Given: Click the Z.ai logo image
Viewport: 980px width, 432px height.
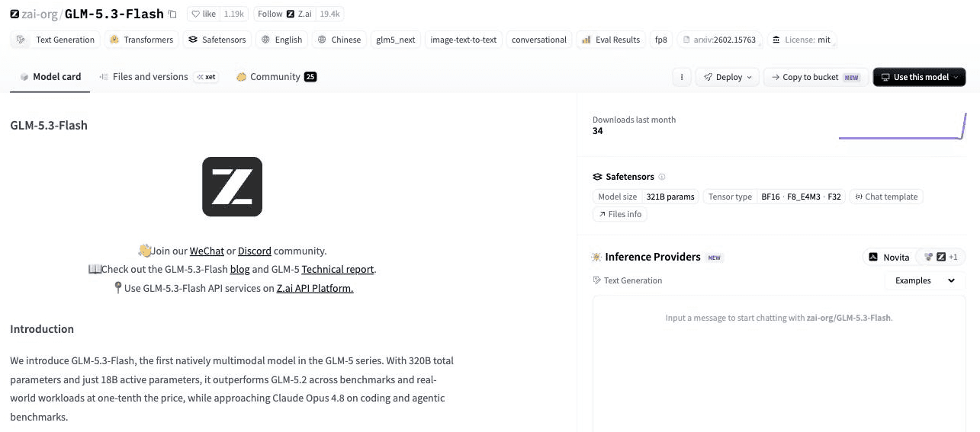Looking at the screenshot, I should click(x=232, y=187).
